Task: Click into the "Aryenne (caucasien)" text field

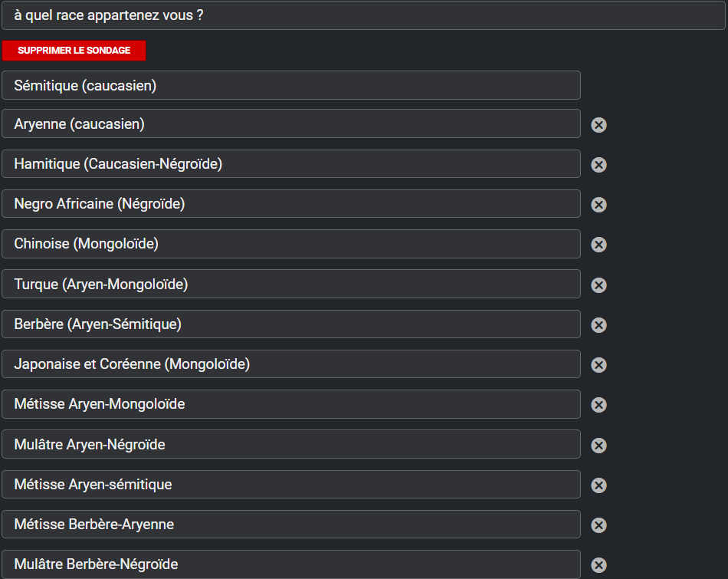Action: [x=291, y=123]
